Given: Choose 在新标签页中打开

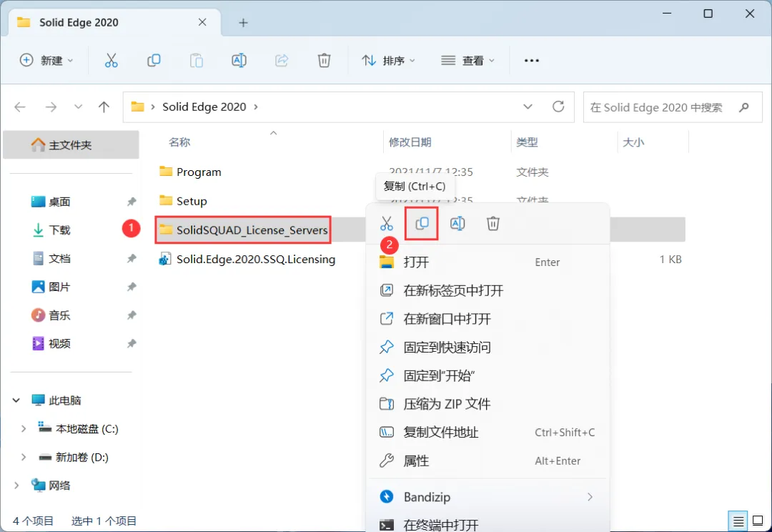Looking at the screenshot, I should (x=488, y=290).
